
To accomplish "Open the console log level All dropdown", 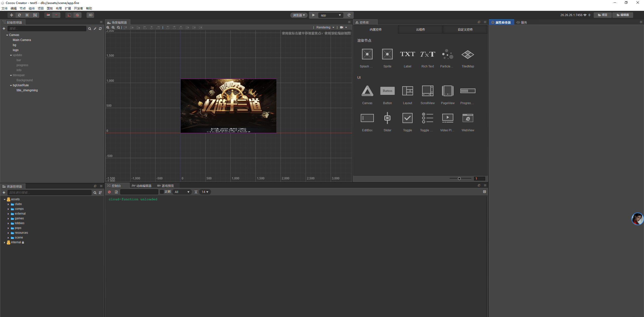I will point(182,192).
